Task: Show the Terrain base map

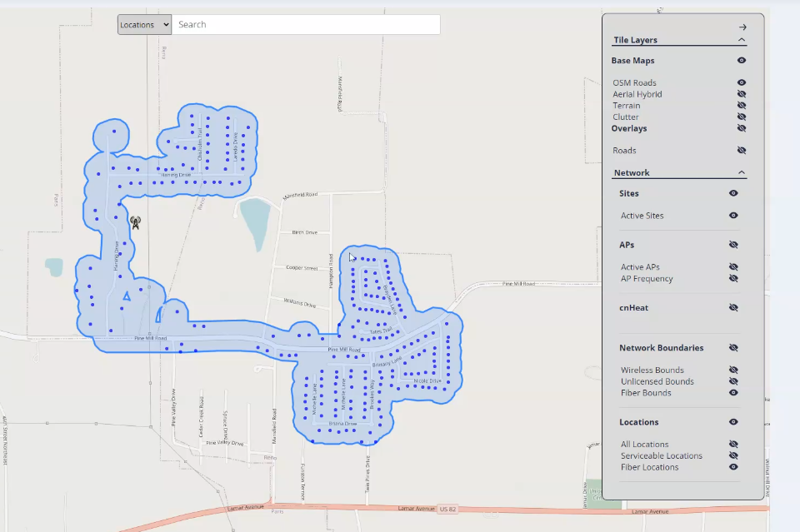Action: pos(742,106)
